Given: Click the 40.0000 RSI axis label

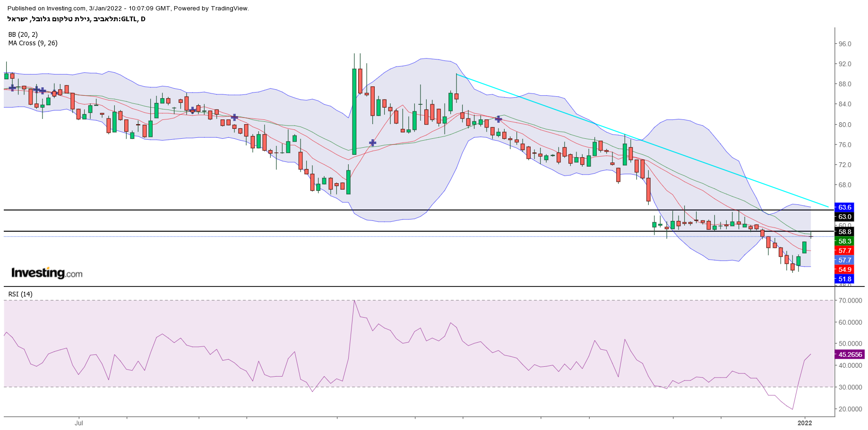Looking at the screenshot, I should pyautogui.click(x=850, y=365).
